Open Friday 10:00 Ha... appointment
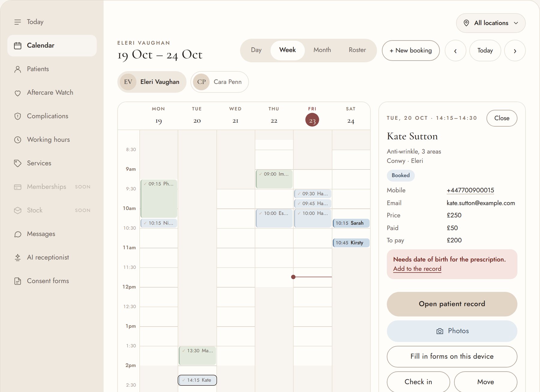The image size is (540, 392). [x=313, y=218]
